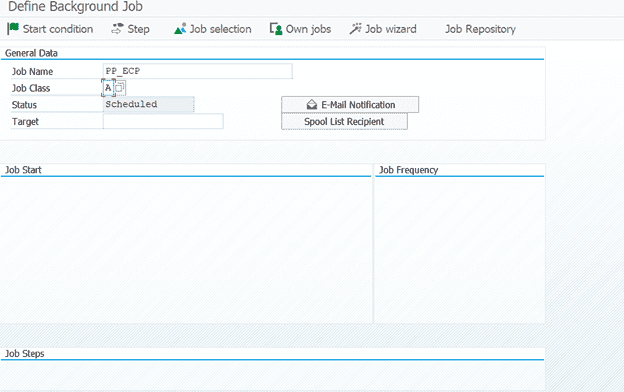Launch Job wizard via its label
Viewport: 624px width, 392px height.
(x=391, y=29)
